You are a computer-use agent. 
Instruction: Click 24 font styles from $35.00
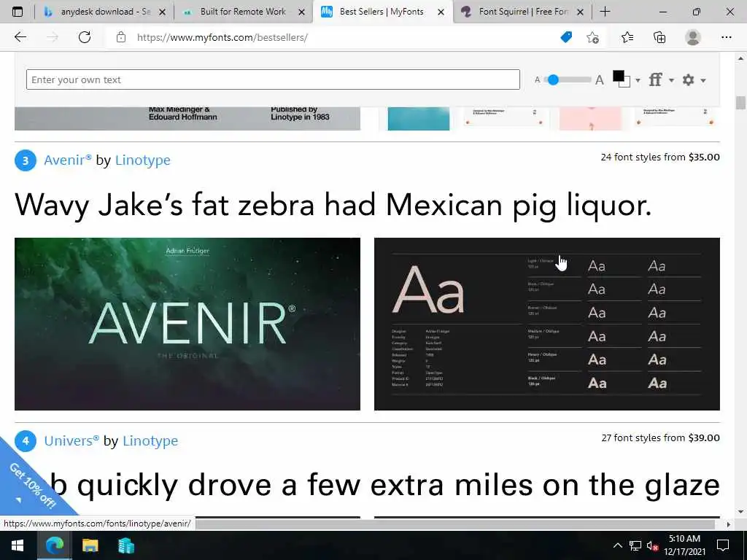(659, 157)
